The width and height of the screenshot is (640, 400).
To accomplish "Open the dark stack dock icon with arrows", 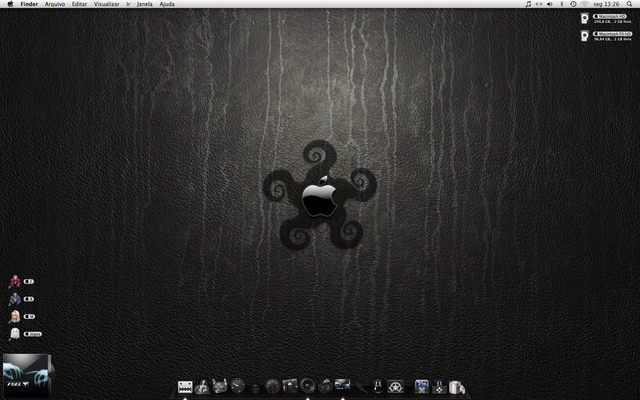I will point(439,386).
